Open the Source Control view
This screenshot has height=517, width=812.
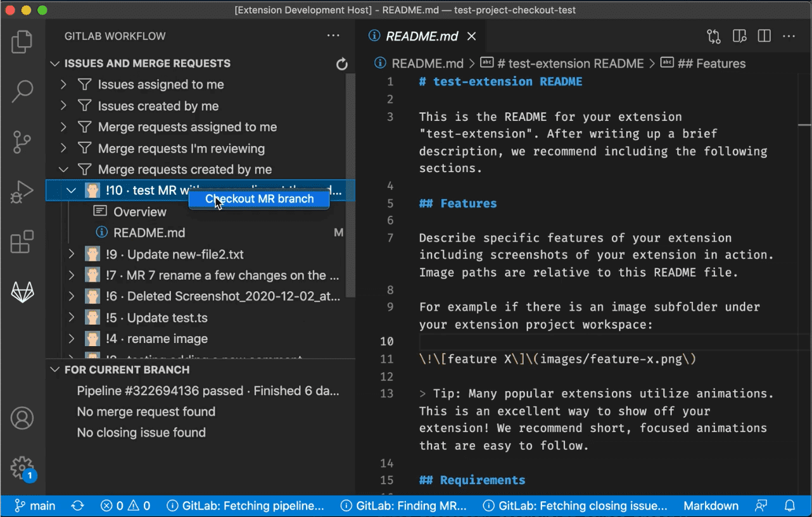coord(22,142)
